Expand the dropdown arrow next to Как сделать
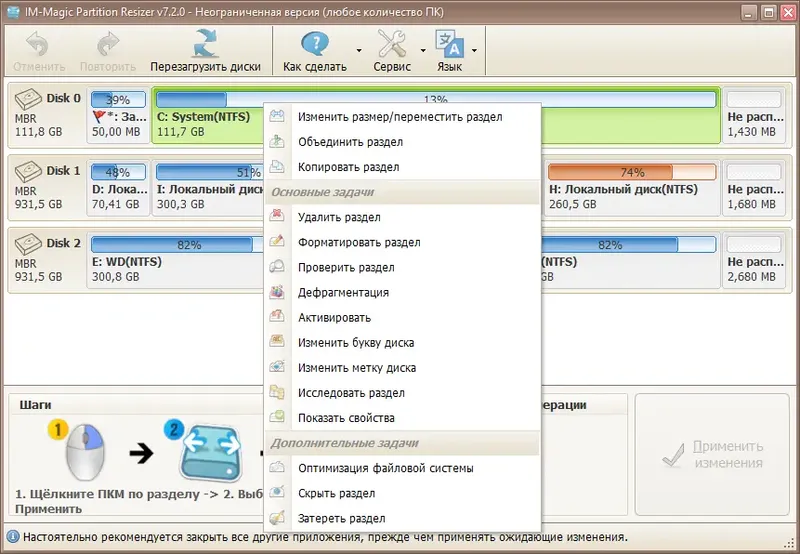The image size is (800, 554). pos(359,51)
